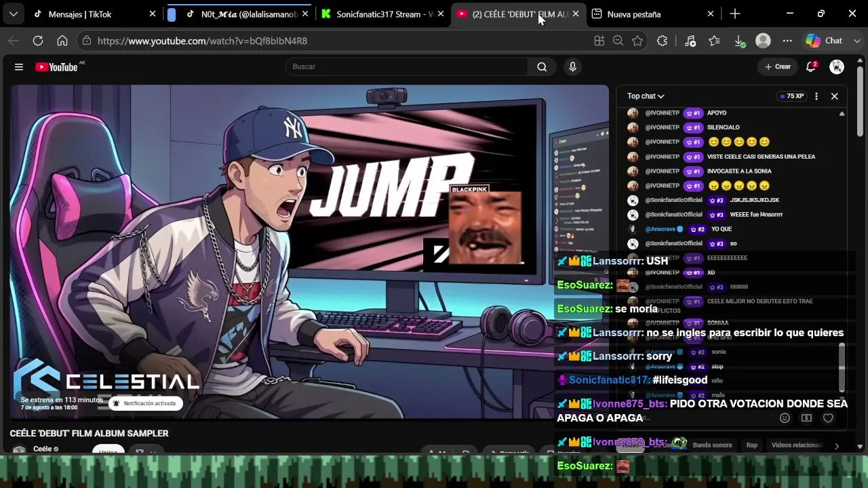Click the chat message 'INVOCASTE A LA SONIA'

(739, 171)
